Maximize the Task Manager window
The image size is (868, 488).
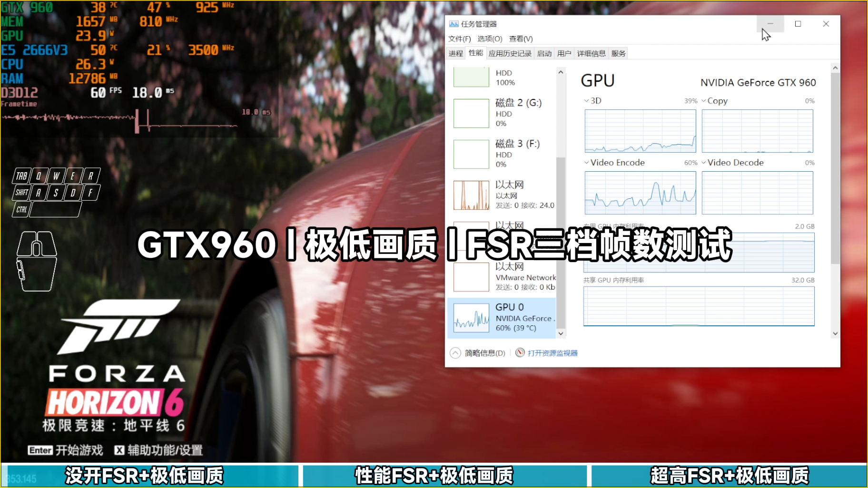798,24
